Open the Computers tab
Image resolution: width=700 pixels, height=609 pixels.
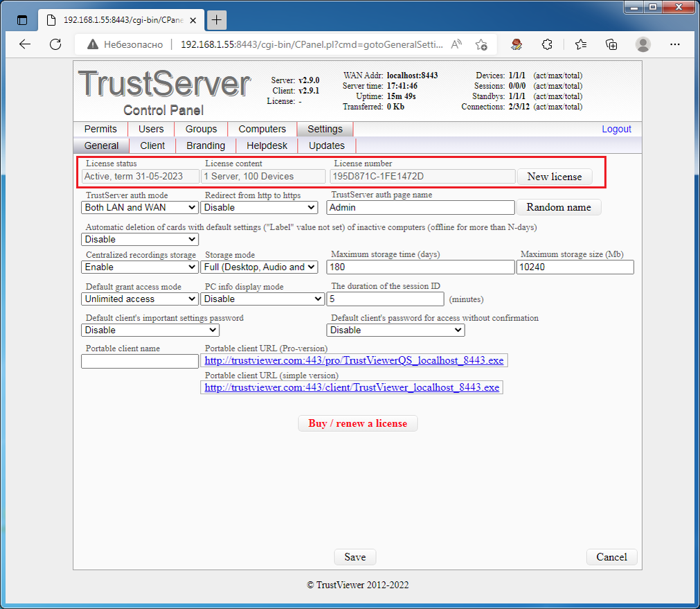tap(262, 129)
